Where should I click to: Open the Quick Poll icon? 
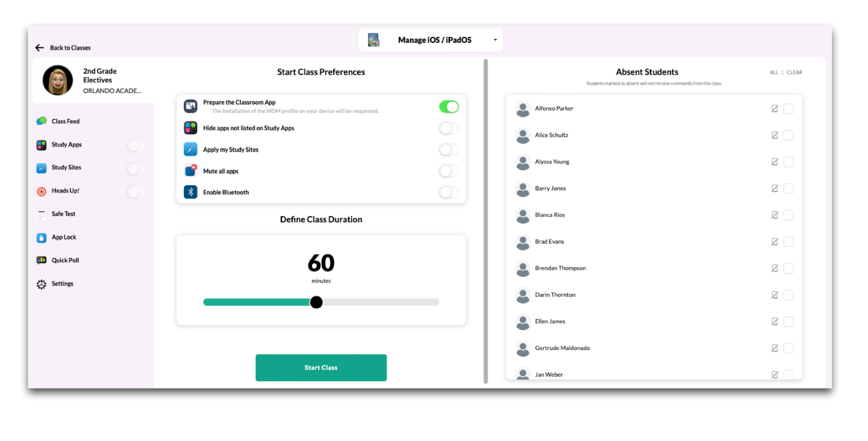42,260
